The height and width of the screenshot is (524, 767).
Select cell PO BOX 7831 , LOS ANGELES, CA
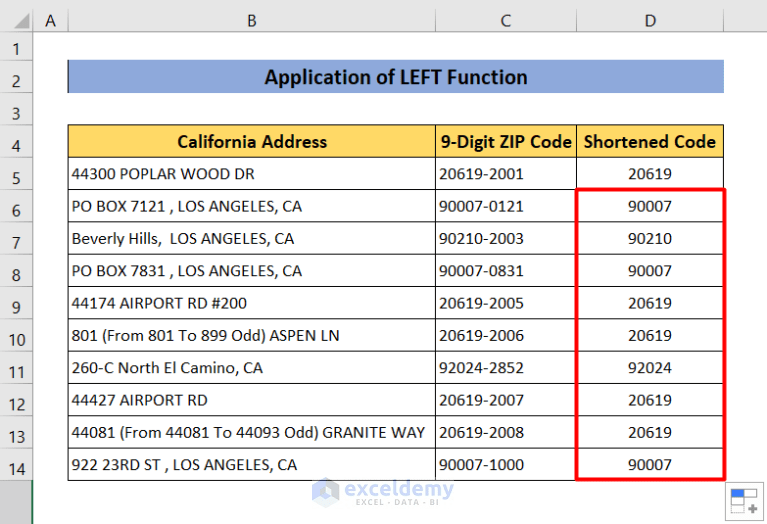[x=251, y=271]
